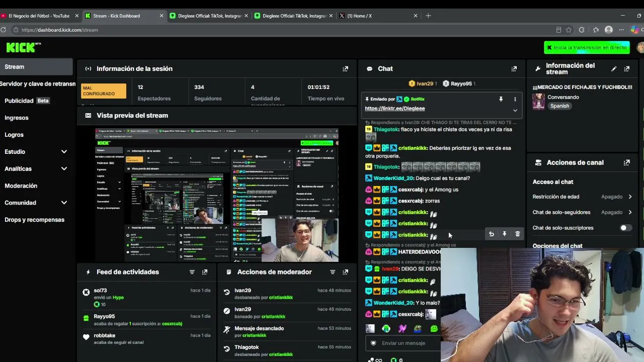
Task: Click Inicia la transmisión en directo
Action: (587, 47)
